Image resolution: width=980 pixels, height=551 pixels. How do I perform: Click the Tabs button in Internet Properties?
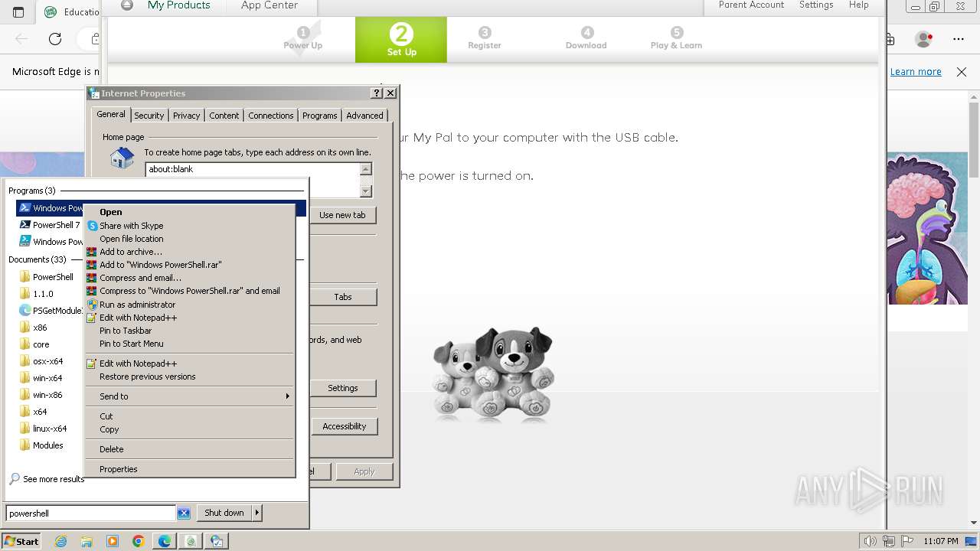(x=342, y=297)
